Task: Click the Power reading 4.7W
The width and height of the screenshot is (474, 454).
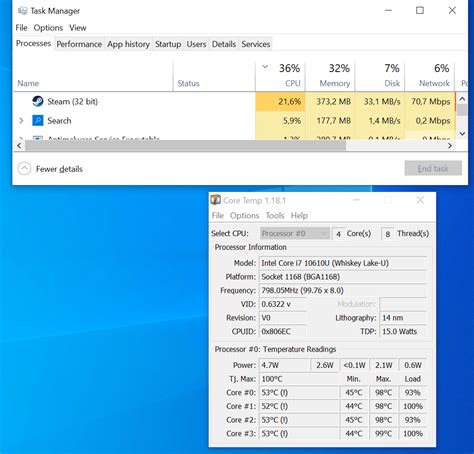Action: tap(284, 365)
